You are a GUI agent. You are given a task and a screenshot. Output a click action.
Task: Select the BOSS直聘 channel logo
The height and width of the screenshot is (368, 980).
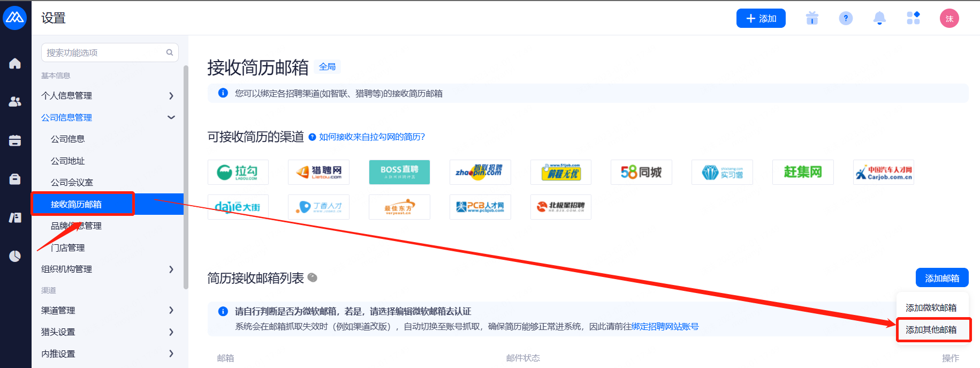coord(399,172)
